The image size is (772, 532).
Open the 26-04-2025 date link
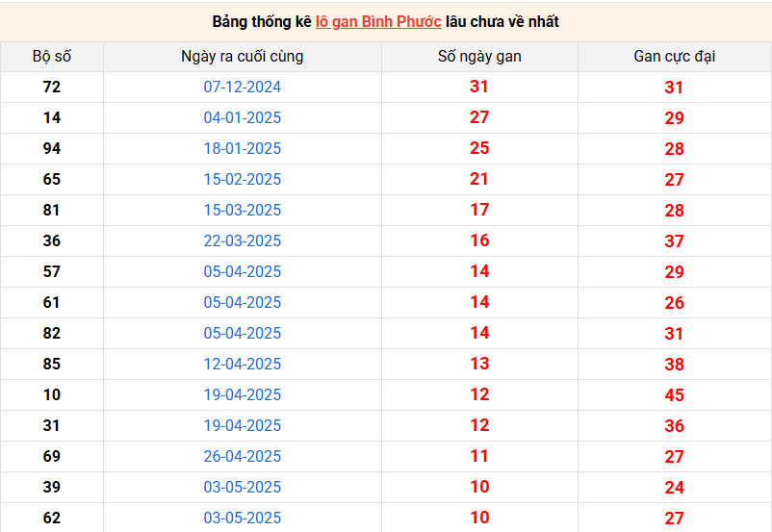click(x=243, y=456)
